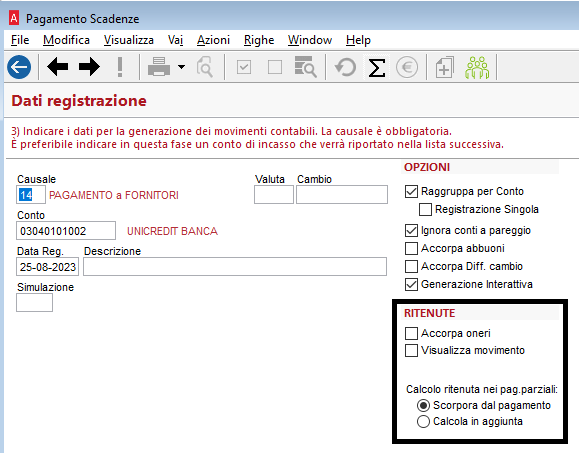This screenshot has height=453, width=579.
Task: Uncheck Raggruppa per Conto
Action: click(411, 191)
